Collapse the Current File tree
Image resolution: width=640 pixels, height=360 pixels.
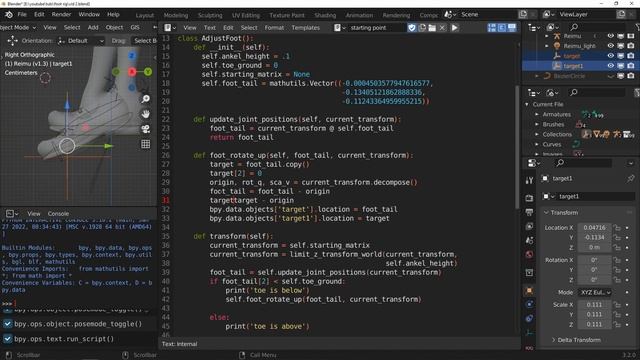(x=527, y=104)
